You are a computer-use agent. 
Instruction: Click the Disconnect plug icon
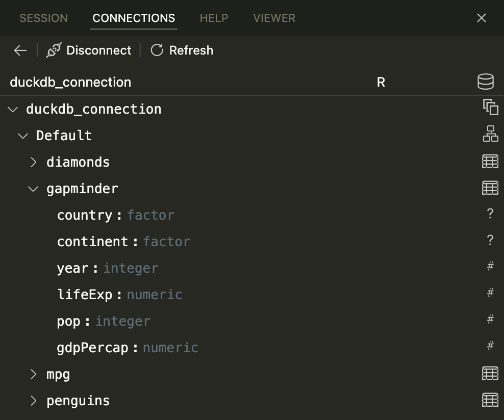click(54, 50)
